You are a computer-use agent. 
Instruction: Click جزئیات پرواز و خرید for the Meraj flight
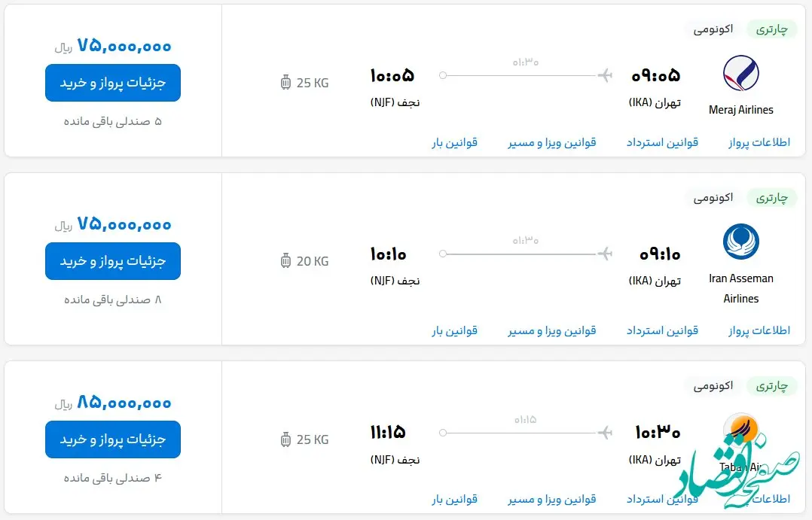click(112, 83)
